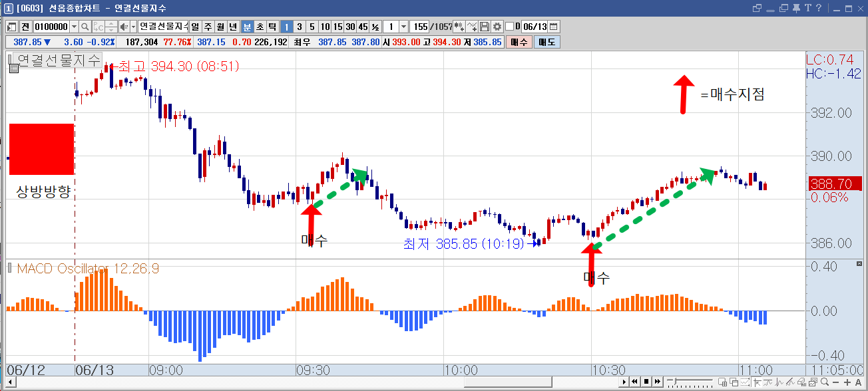The width and height of the screenshot is (868, 391).
Task: Click the stop button in replay controls
Action: click(x=646, y=382)
